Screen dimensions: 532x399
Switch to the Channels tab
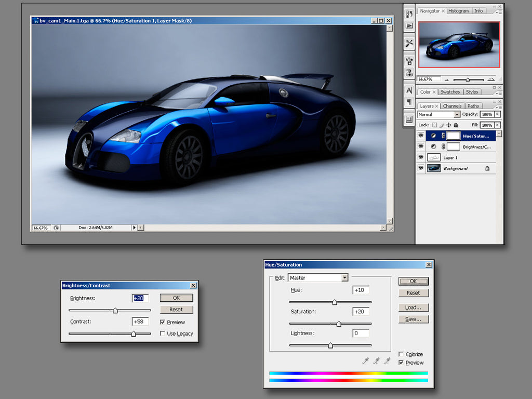[x=452, y=105]
